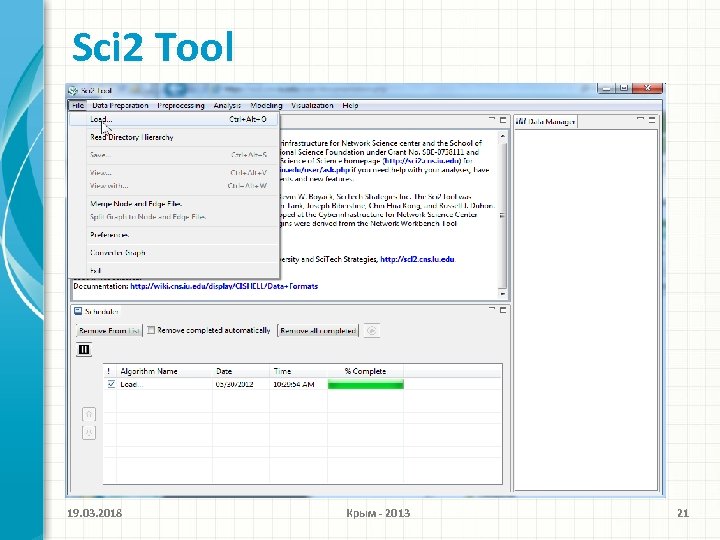Click Split Graph to Node and Edge Files
Image resolution: width=720 pixels, height=540 pixels.
tap(174, 217)
